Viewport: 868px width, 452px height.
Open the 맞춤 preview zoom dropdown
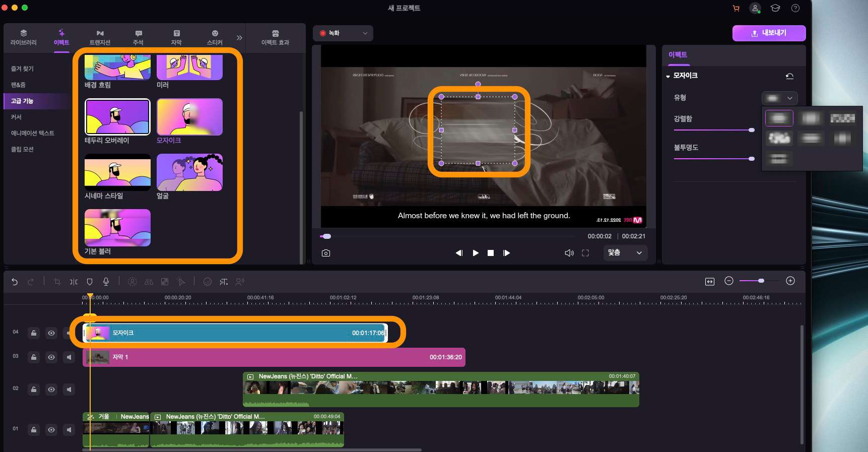point(625,252)
